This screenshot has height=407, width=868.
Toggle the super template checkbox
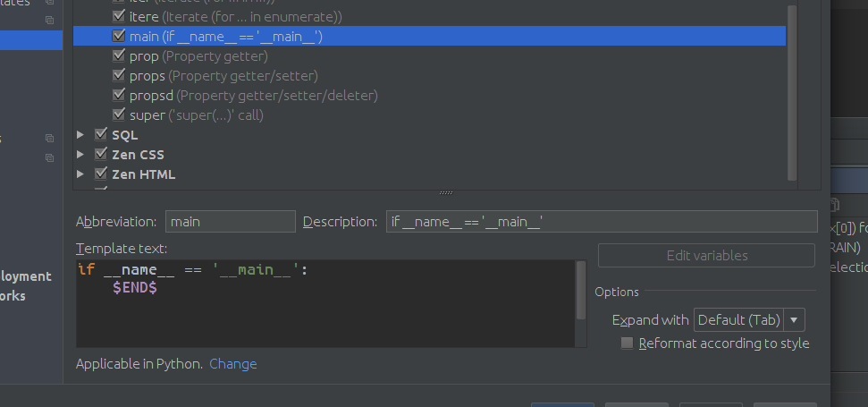[119, 114]
